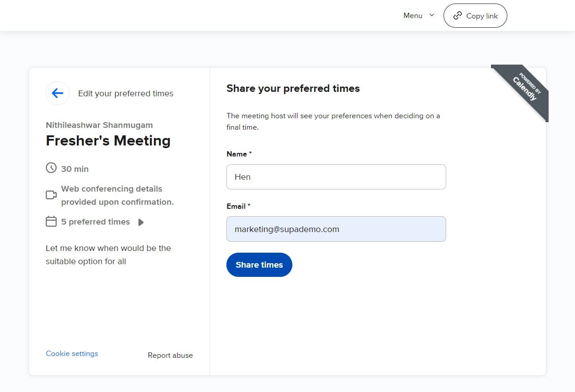Click the "5 preferred times" text
The image size is (575, 392).
[x=95, y=222]
